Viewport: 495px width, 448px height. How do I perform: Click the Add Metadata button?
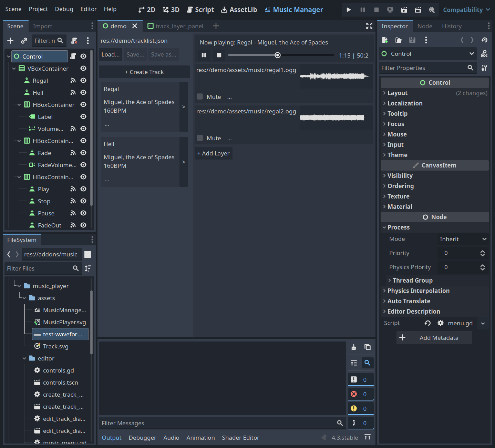(434, 338)
